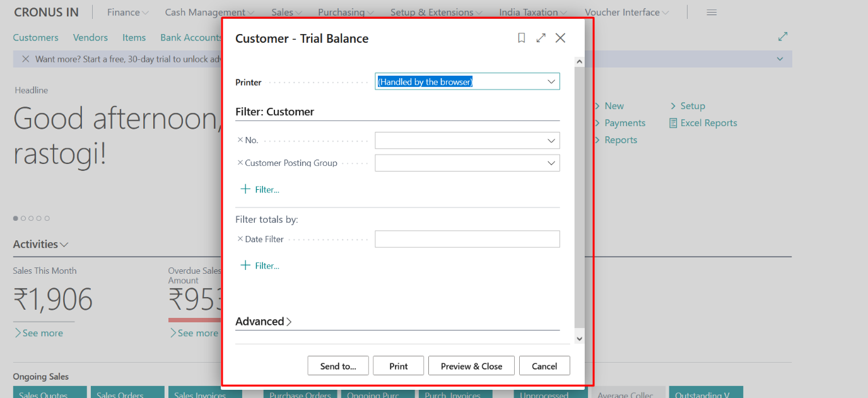The image size is (868, 398).
Task: Click inside the Date Filter input field
Action: point(467,238)
